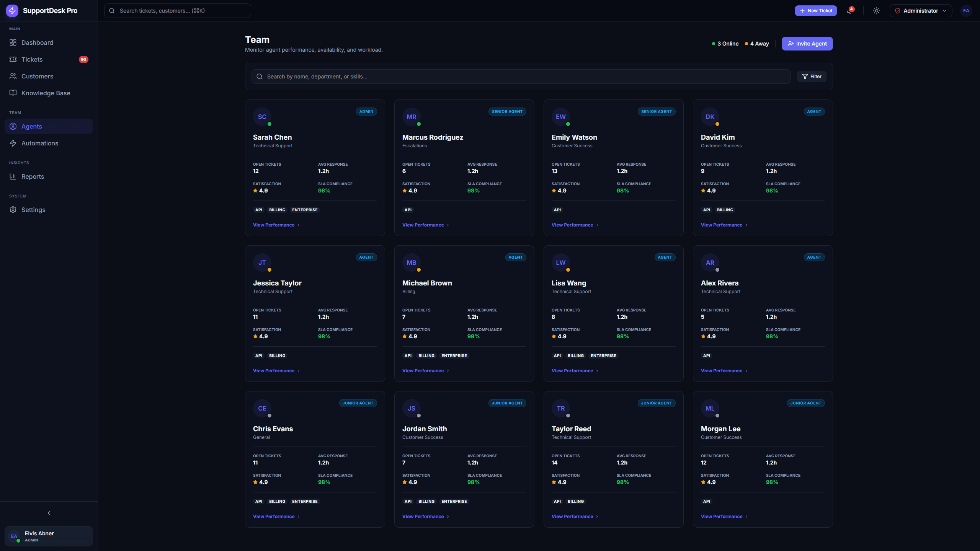This screenshot has width=980, height=551.
Task: Click Lisa Wang's LW avatar
Action: pyautogui.click(x=561, y=262)
